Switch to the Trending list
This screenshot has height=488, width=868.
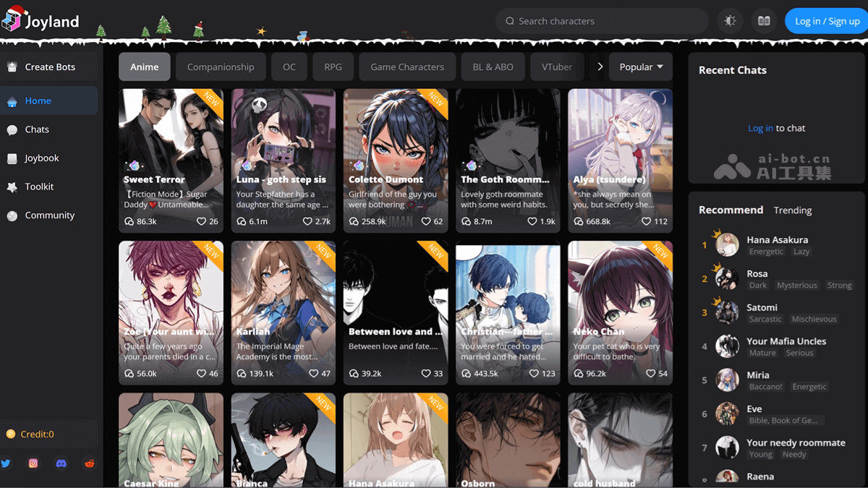793,210
